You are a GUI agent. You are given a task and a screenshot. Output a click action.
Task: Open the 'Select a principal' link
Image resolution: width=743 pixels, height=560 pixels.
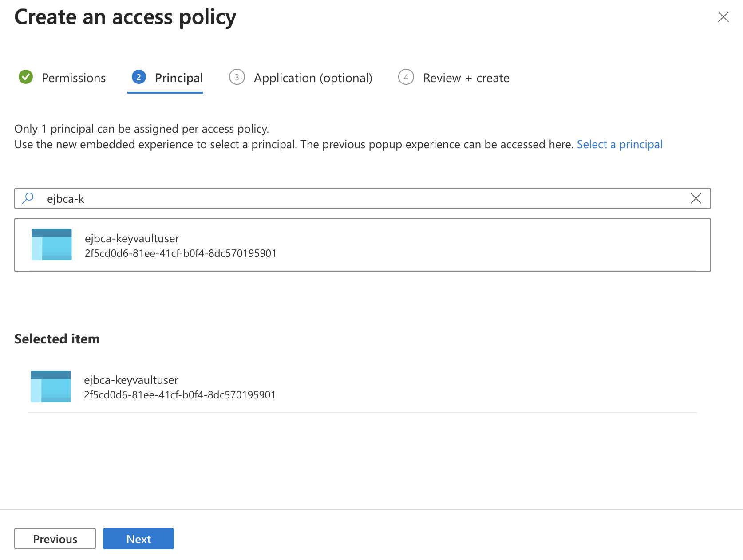click(x=619, y=145)
